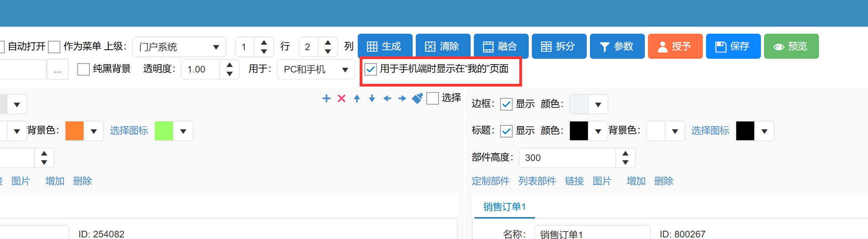Open the 门户系统 parent dropdown
868x239 pixels.
pyautogui.click(x=179, y=47)
